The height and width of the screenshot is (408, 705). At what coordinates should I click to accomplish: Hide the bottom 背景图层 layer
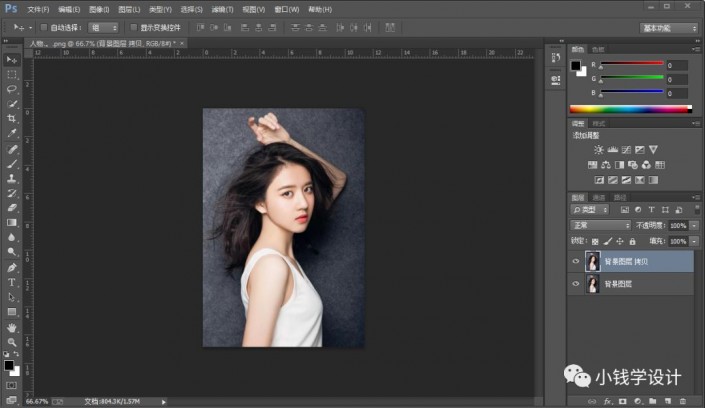(x=576, y=284)
